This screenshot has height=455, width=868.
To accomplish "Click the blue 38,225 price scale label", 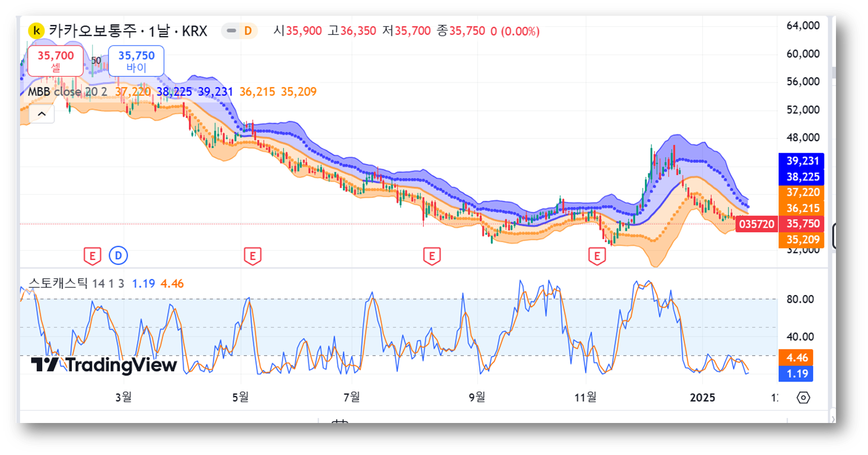I will [x=802, y=177].
